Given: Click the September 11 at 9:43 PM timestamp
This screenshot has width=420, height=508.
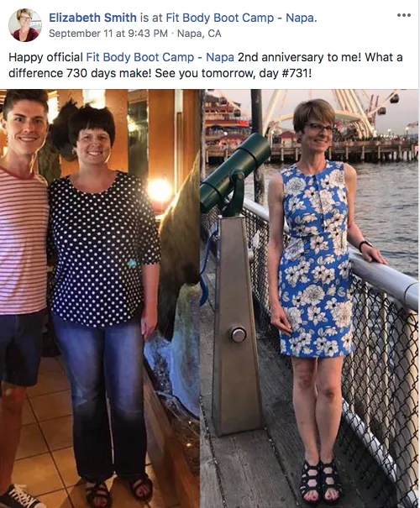Looking at the screenshot, I should 108,34.
